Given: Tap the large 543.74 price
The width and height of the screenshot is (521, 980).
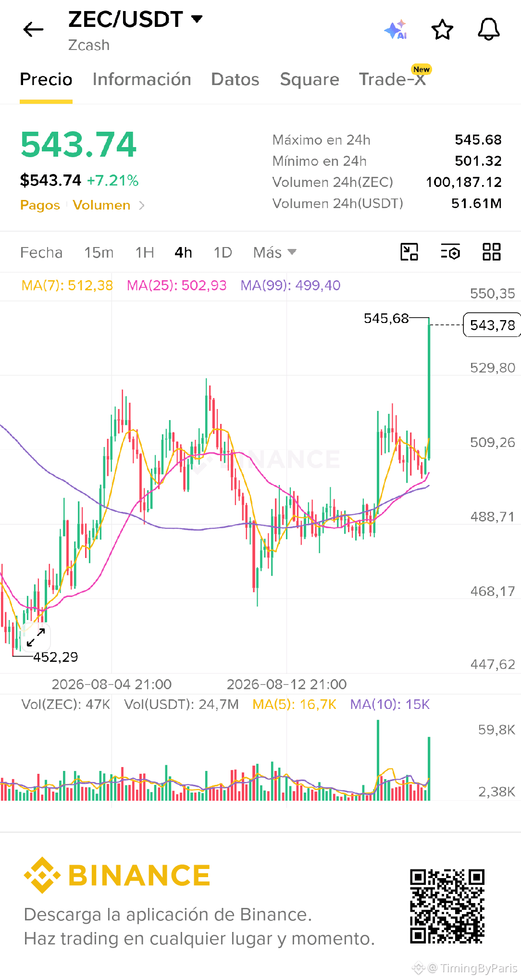Looking at the screenshot, I should click(78, 144).
